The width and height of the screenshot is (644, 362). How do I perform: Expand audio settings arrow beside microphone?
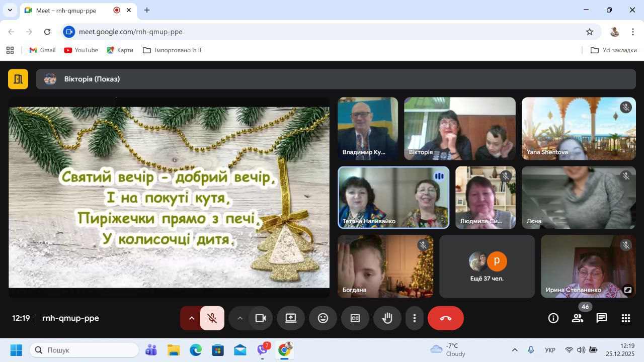click(x=191, y=318)
